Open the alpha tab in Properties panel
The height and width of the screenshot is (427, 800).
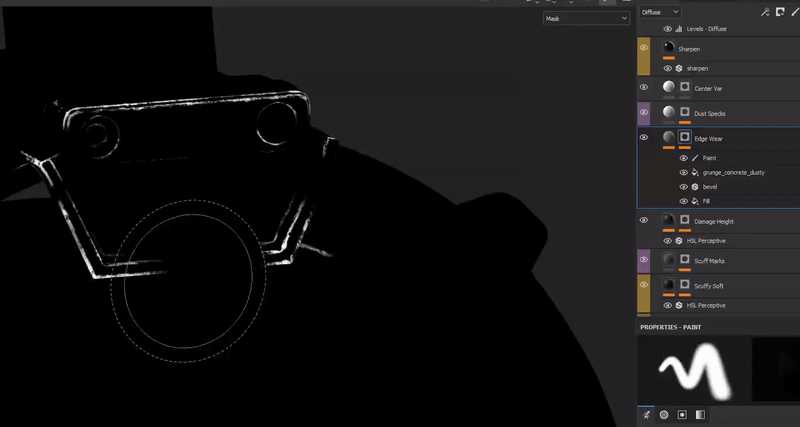tap(664, 414)
